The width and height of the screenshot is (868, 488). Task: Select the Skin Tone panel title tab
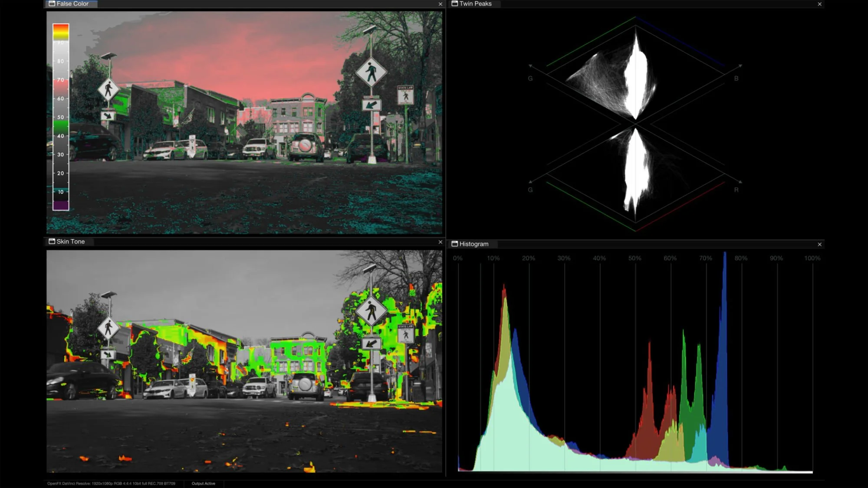pyautogui.click(x=71, y=242)
